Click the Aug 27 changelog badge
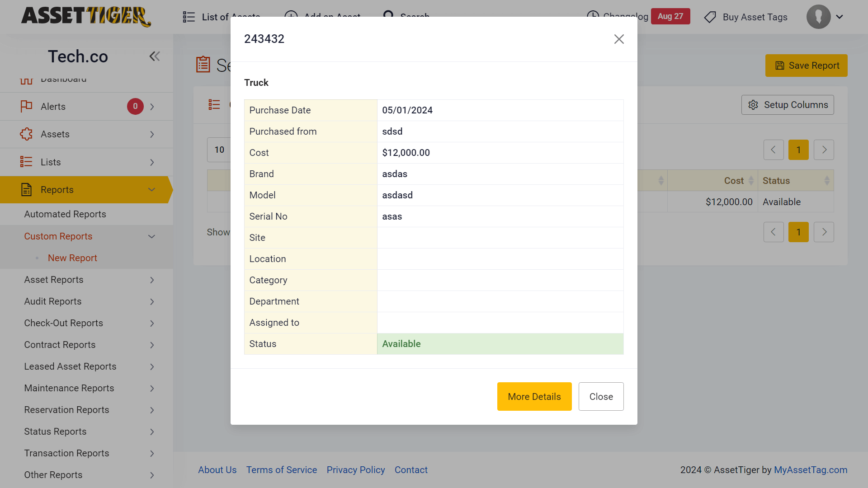The height and width of the screenshot is (488, 868). coord(670,16)
